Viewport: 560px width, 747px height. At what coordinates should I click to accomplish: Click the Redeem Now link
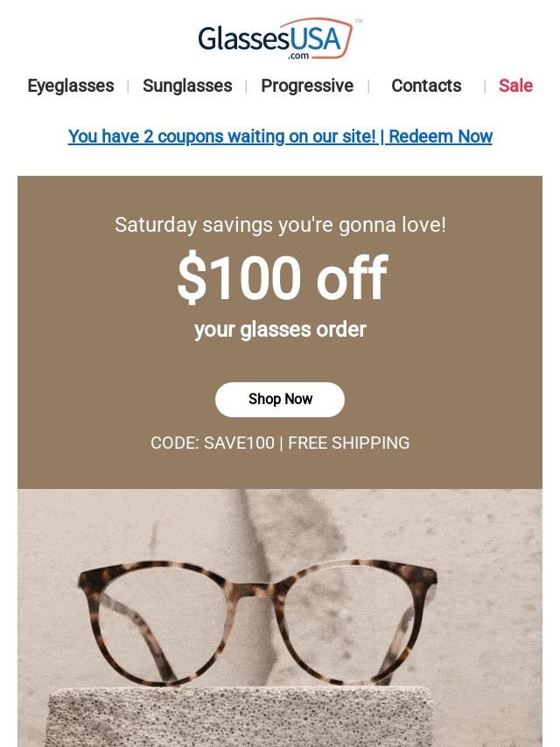coord(440,136)
